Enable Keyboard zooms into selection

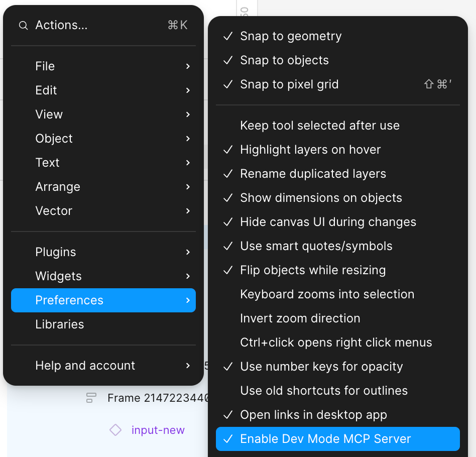coord(327,294)
